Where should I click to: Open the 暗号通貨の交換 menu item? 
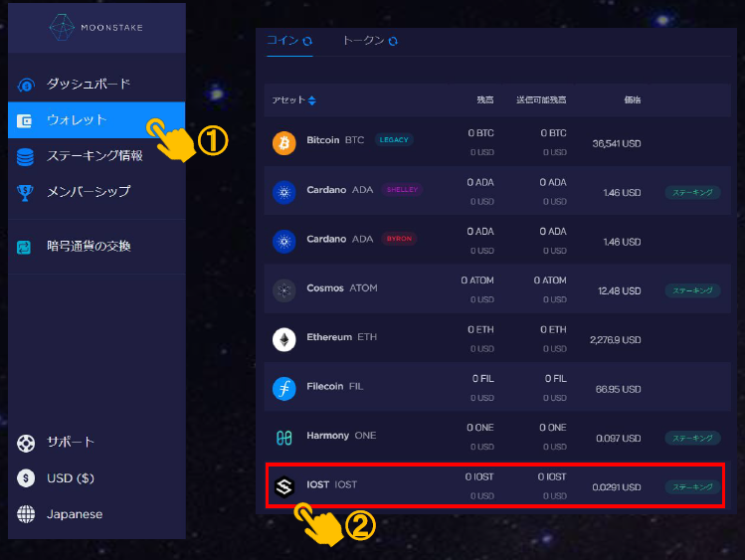click(x=96, y=246)
